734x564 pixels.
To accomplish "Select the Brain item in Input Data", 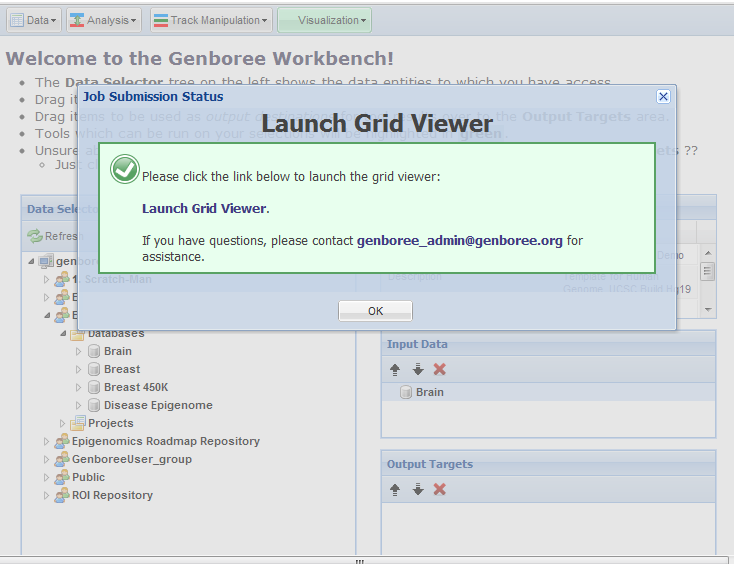I will coord(429,392).
